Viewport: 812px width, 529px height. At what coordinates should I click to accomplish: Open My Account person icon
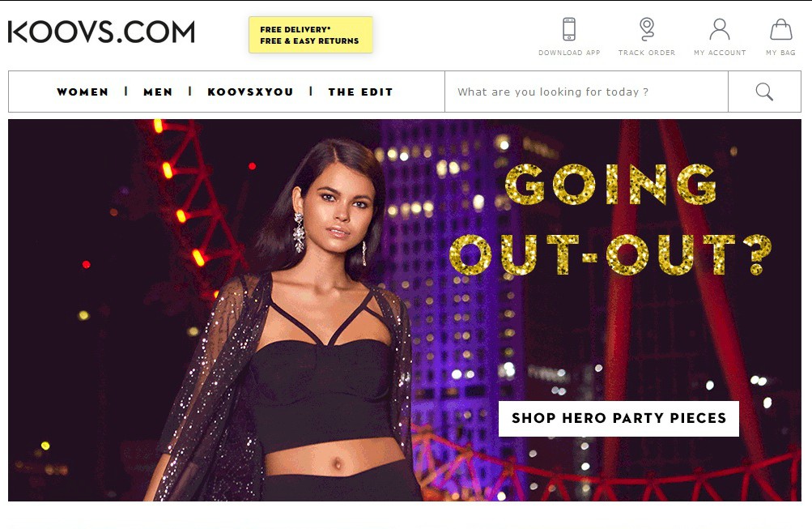pos(719,29)
